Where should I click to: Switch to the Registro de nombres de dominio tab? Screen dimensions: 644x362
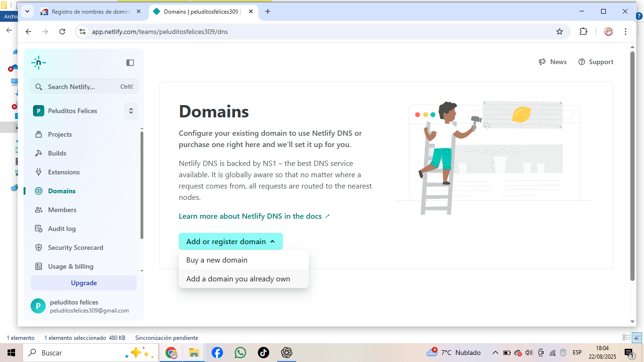coord(91,12)
